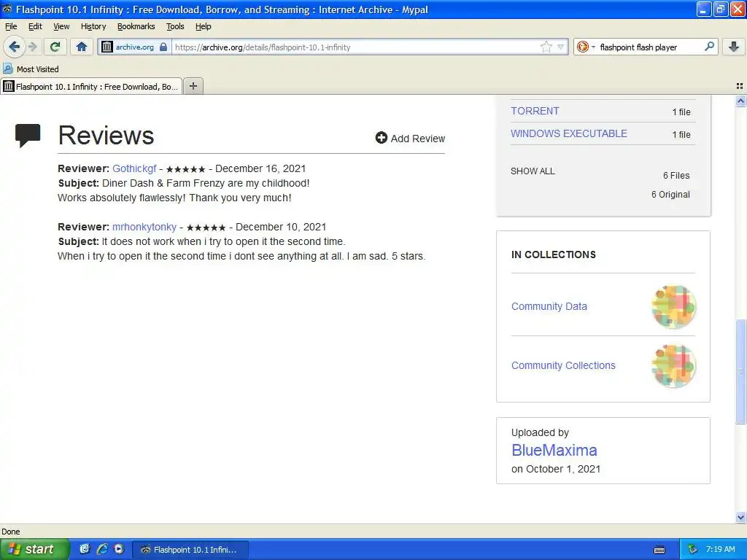Open the Help menu

pyautogui.click(x=203, y=26)
